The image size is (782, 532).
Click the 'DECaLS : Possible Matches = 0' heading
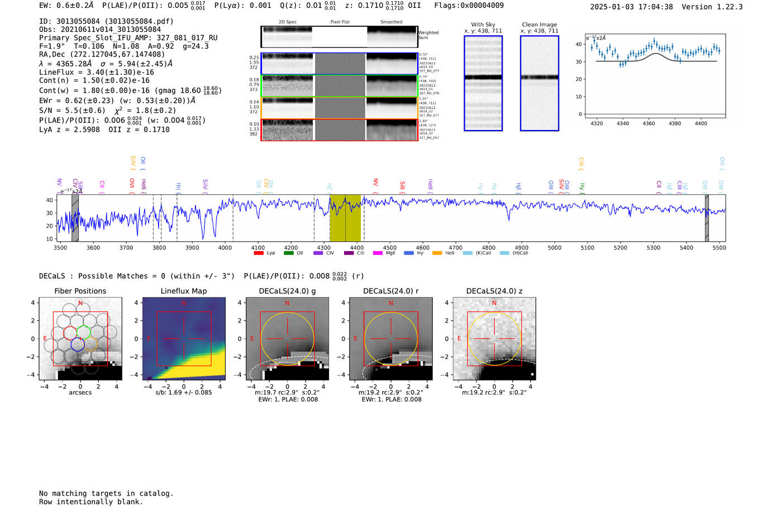(102, 276)
